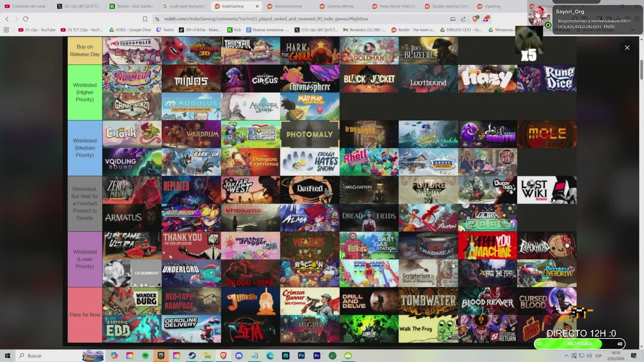Viewport: 644px width, 362px height.
Task: Open Nuevas miniaturas bookmark
Action: coord(268,30)
